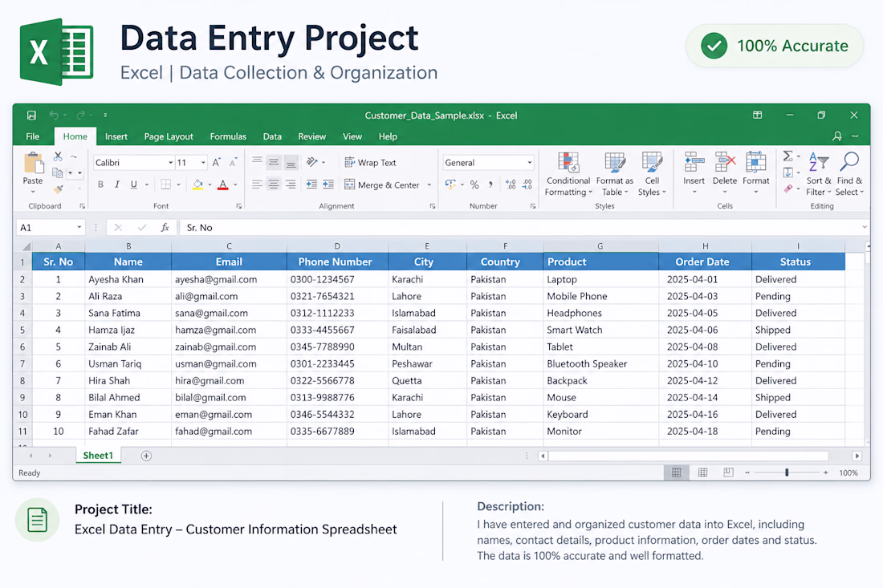
Task: Click the zoom slider handle
Action: coord(787,472)
